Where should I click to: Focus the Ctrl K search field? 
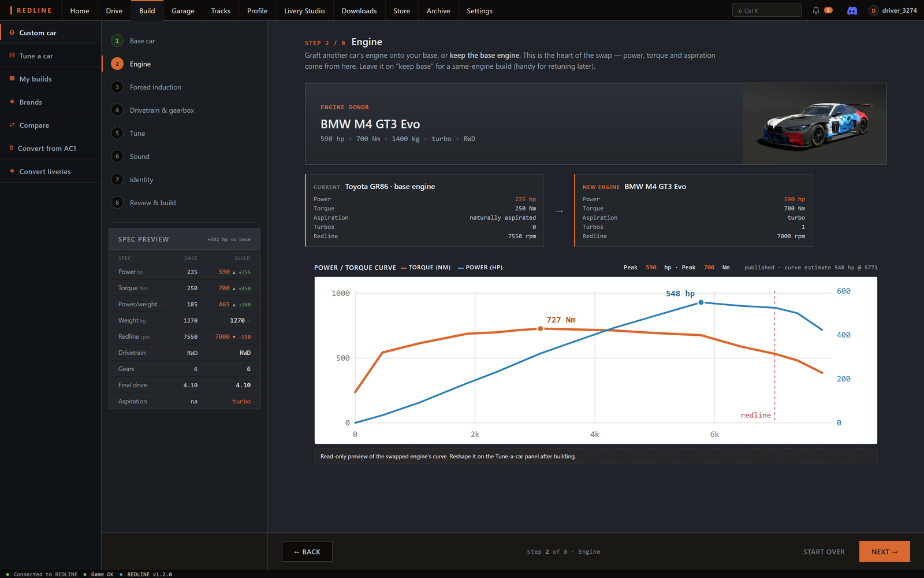[x=766, y=10]
